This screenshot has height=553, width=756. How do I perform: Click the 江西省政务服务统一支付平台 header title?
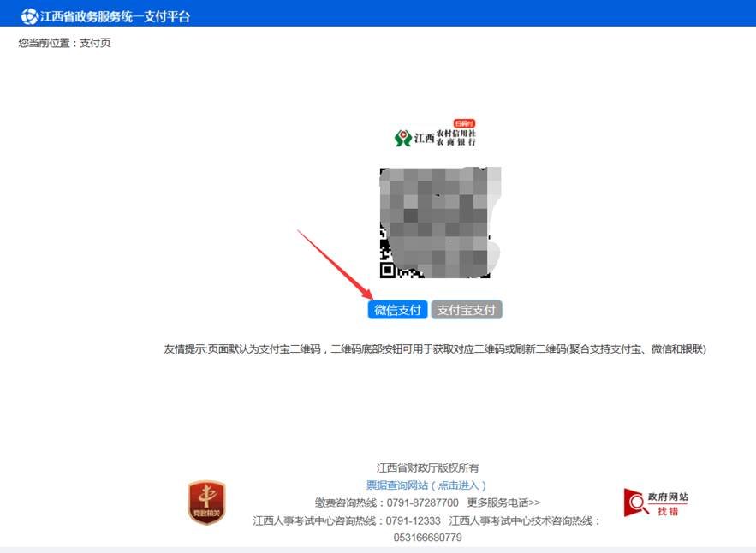[x=115, y=15]
